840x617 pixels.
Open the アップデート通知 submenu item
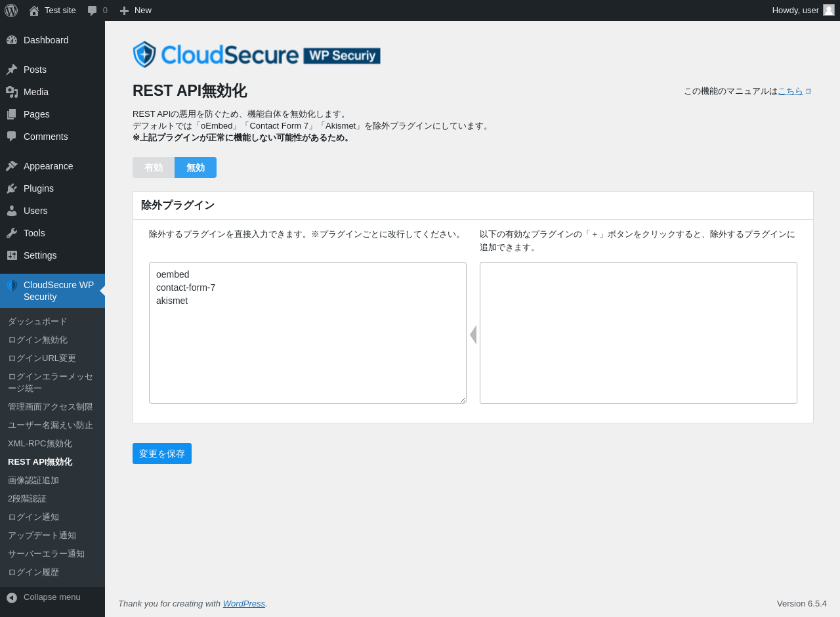click(52, 536)
